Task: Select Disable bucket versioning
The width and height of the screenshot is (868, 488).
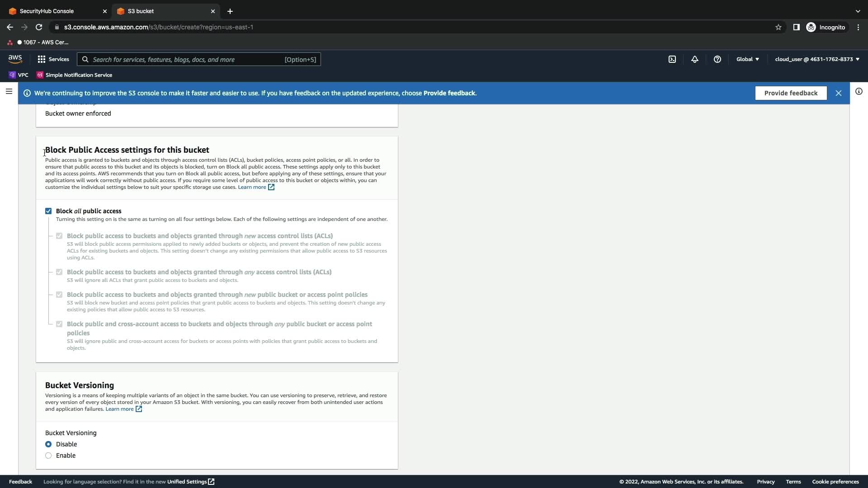Action: click(48, 444)
